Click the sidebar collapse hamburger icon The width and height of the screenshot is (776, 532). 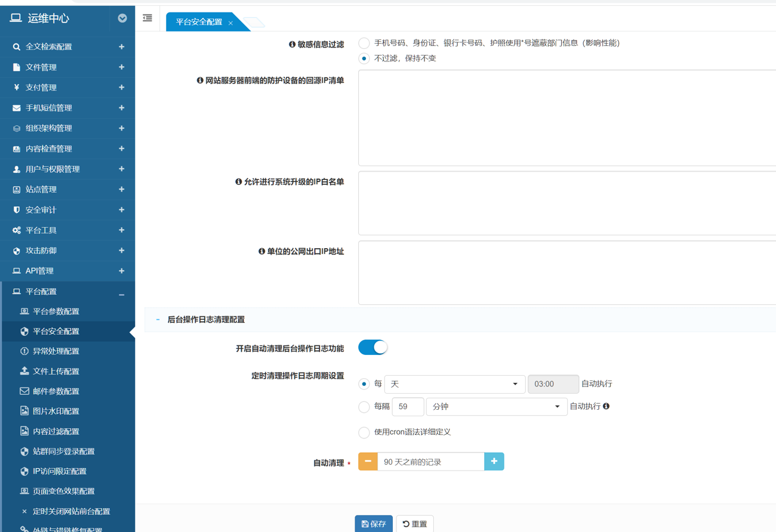(147, 18)
